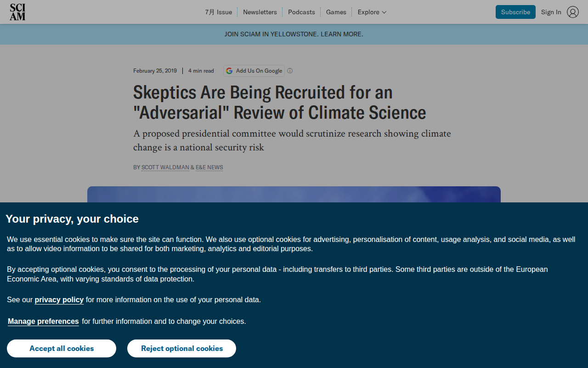588x368 pixels.
Task: Expand the Explore dropdown menu
Action: tap(372, 12)
